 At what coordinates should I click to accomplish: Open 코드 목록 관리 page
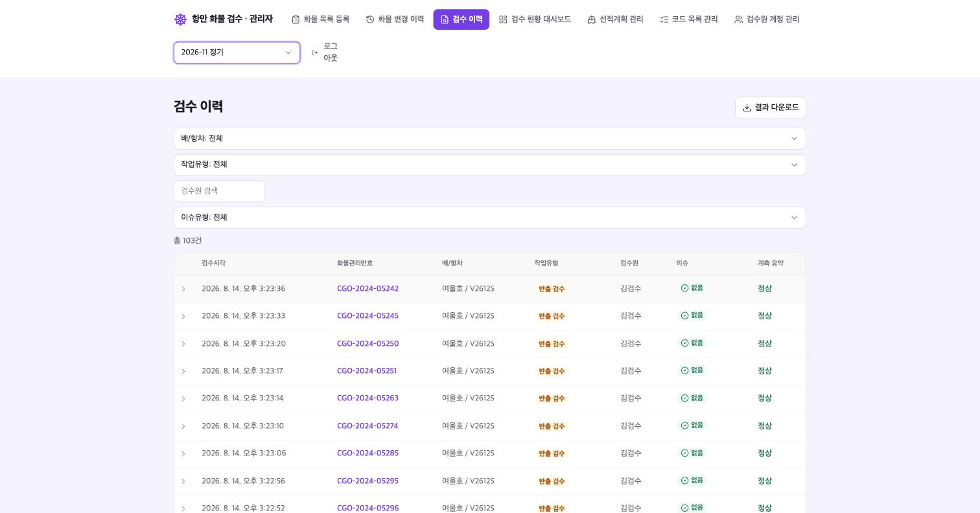[x=688, y=19]
